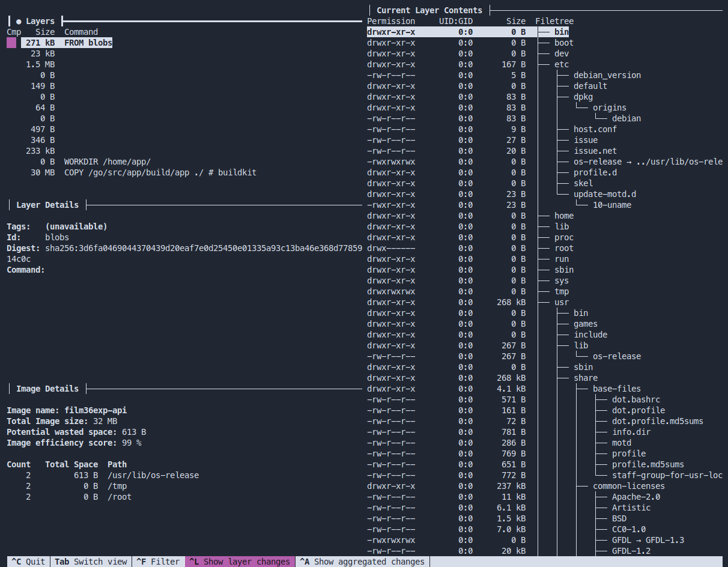Screen dimensions: 728x567
Task: Select /usr/lib/os-release wasted space path
Action: pos(153,475)
